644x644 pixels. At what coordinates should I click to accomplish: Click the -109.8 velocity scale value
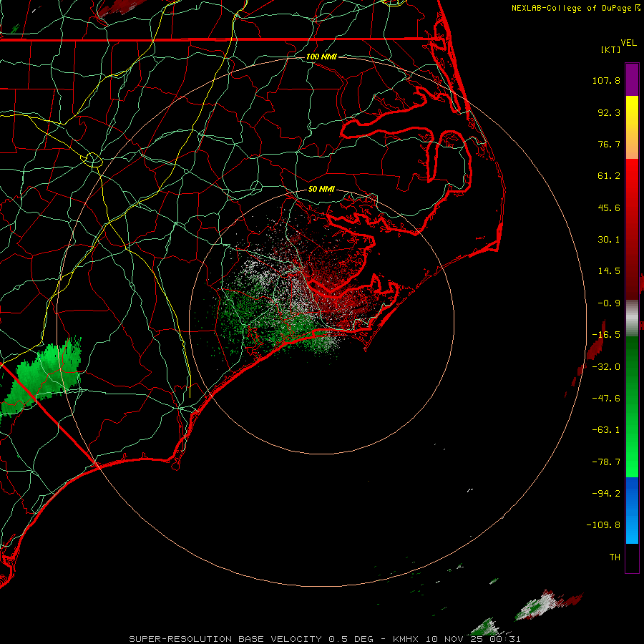(x=603, y=525)
